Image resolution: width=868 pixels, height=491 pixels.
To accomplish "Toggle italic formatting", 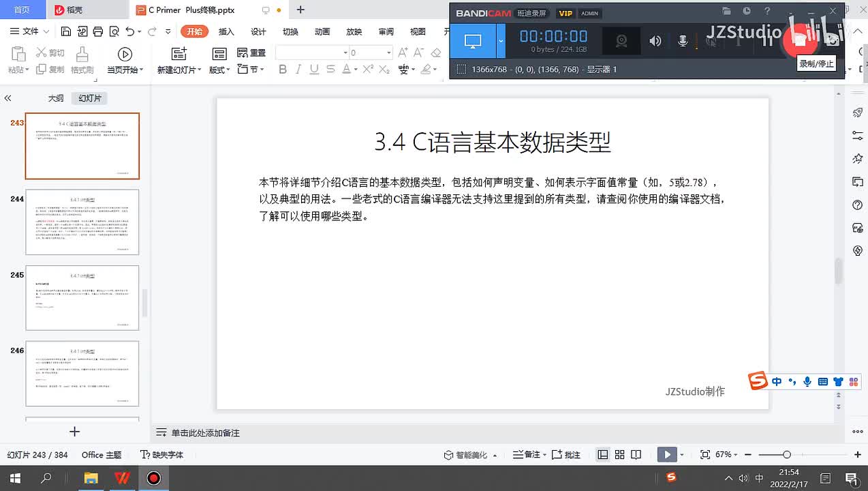I will coord(298,70).
